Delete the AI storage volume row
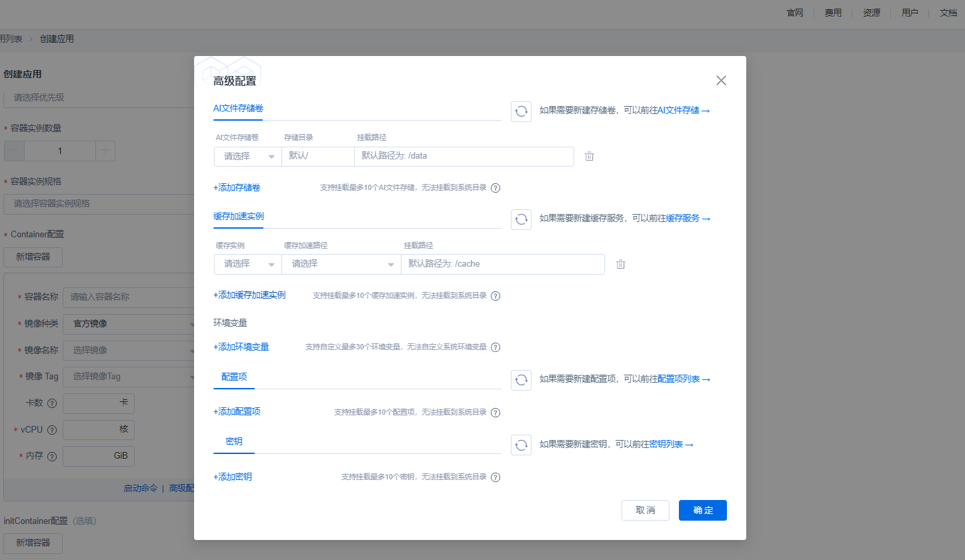 (x=589, y=157)
